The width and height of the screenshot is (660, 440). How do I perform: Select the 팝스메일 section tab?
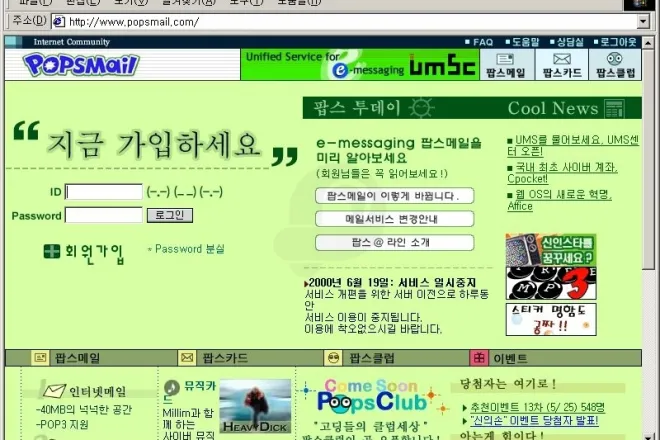click(x=78, y=358)
